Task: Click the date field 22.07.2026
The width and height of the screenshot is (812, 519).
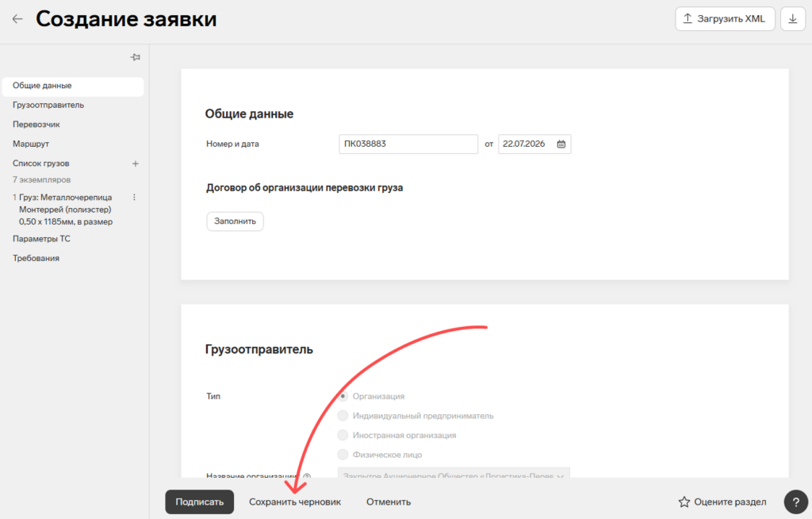Action: [x=534, y=144]
